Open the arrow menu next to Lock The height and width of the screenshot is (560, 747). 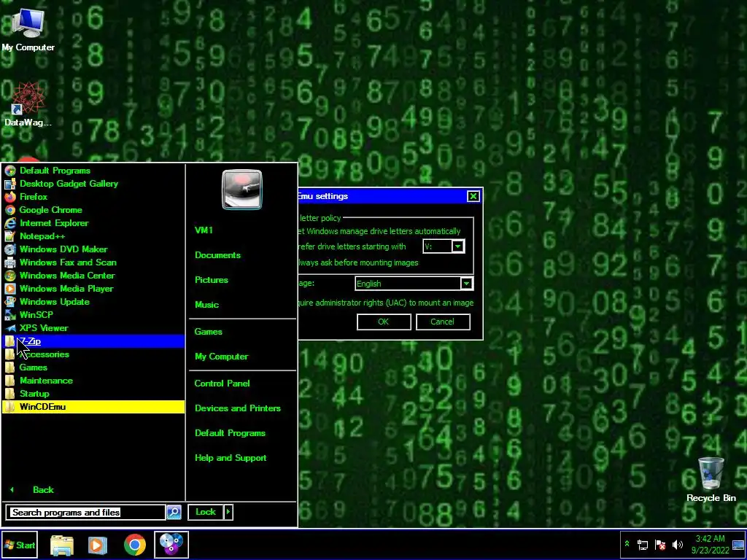pos(228,512)
